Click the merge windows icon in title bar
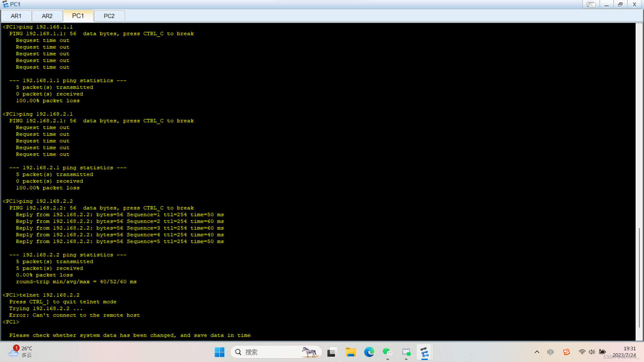 [x=591, y=4]
